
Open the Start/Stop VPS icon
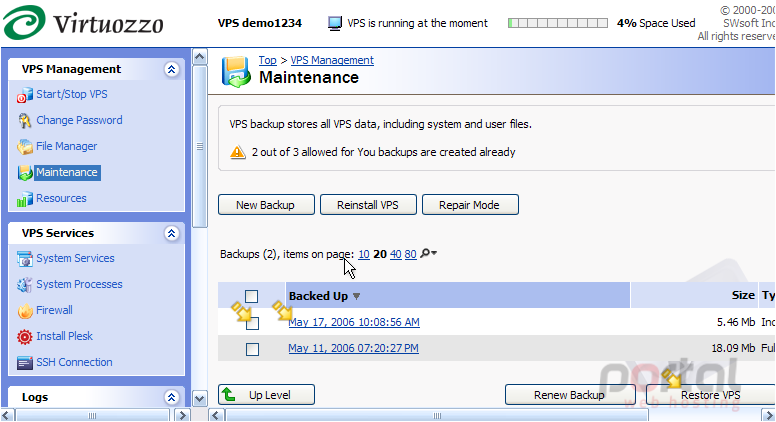click(x=25, y=94)
